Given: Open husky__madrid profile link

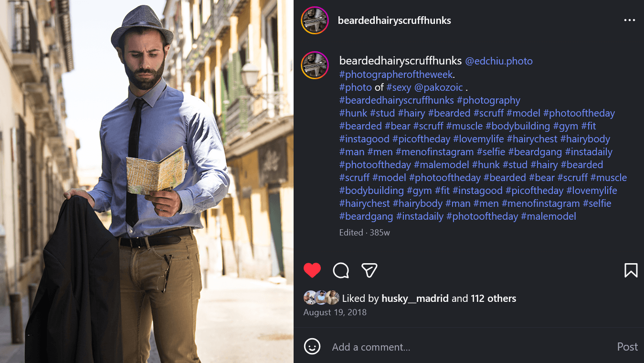Looking at the screenshot, I should coord(415,299).
